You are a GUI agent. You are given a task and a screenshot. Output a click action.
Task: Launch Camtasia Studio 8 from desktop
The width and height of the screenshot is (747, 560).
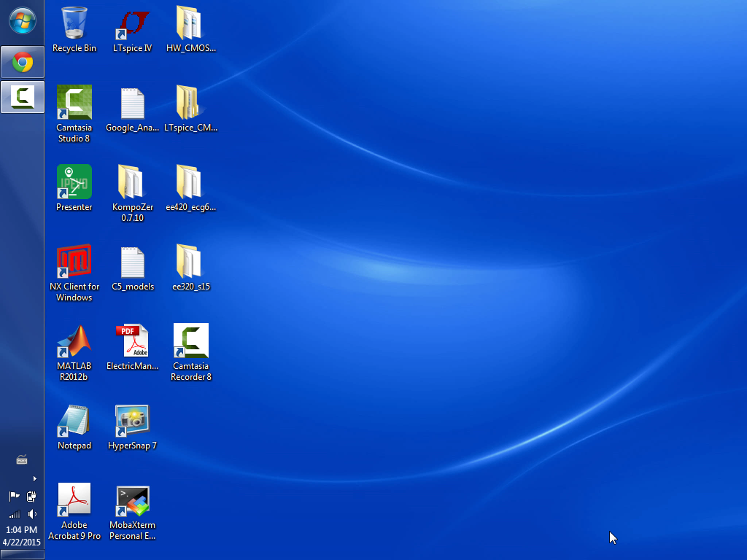tap(74, 103)
